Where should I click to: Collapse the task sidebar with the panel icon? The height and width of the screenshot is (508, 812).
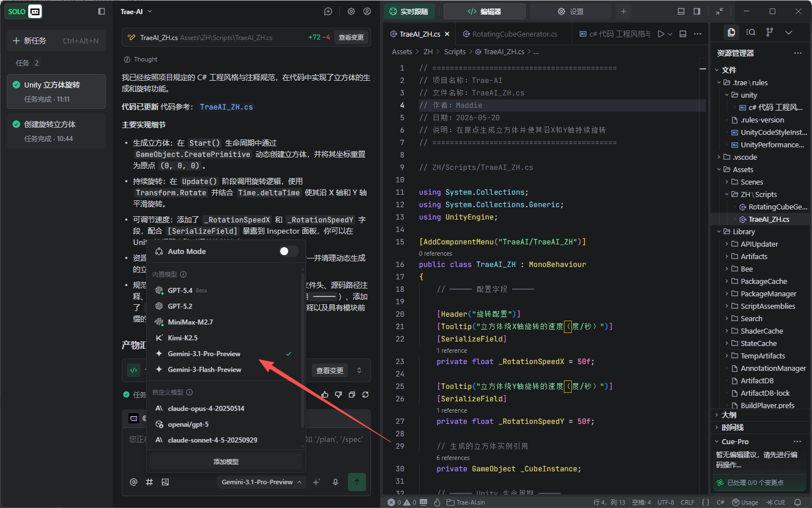pos(101,11)
